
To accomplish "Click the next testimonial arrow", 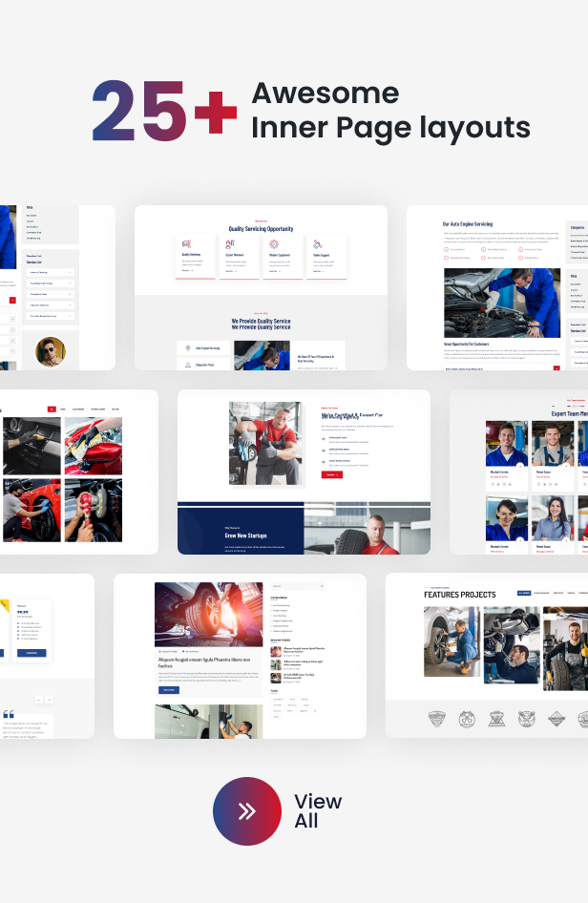I will coord(49,700).
